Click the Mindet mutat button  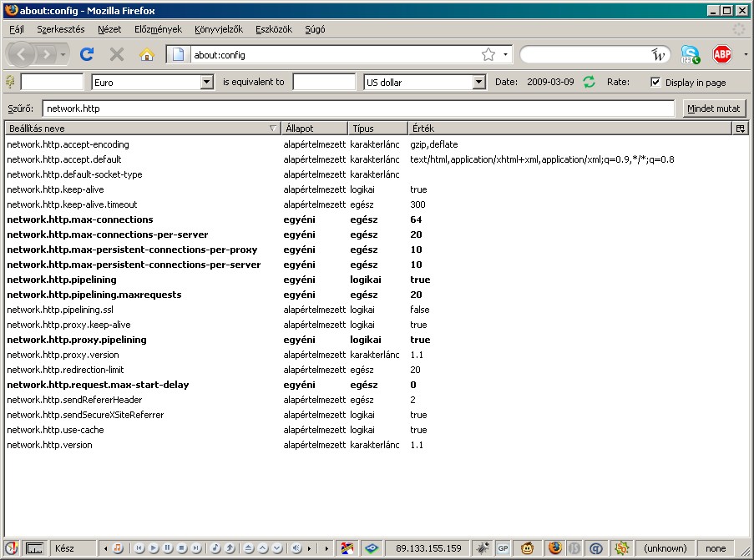pos(714,108)
